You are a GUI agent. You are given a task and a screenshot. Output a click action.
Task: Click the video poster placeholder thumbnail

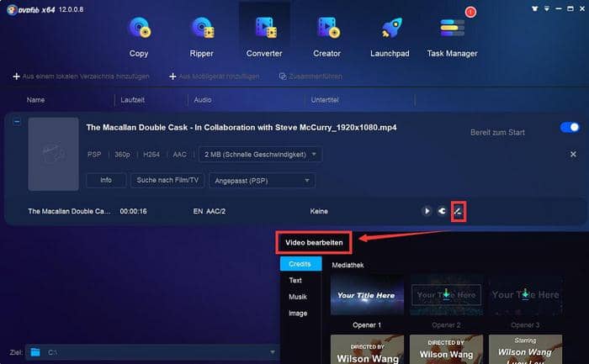[53, 154]
